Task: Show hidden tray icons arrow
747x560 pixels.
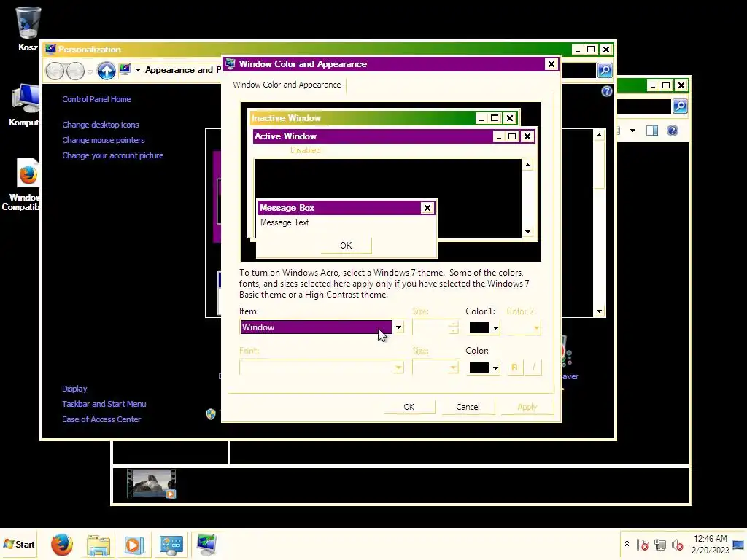Action: (627, 544)
